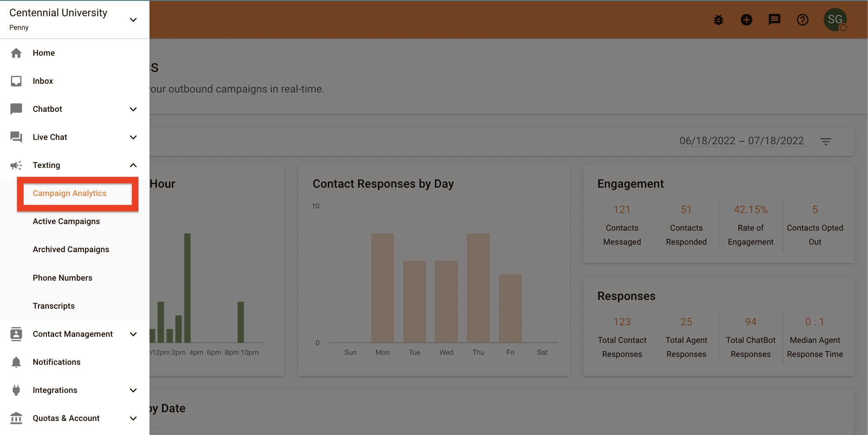Select the Live Chat icon
The width and height of the screenshot is (868, 435).
[x=16, y=137]
